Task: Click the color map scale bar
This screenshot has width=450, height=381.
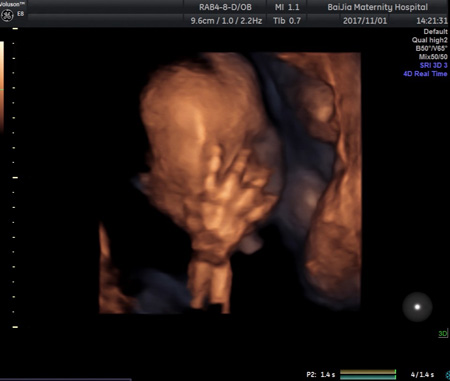Action: (x=2, y=87)
